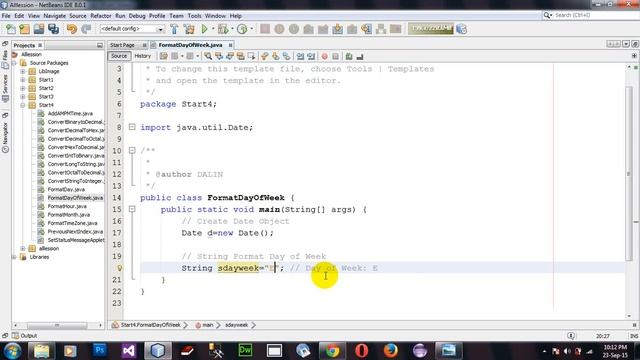
Task: Click the Libraries node in the tree
Action: click(x=39, y=257)
